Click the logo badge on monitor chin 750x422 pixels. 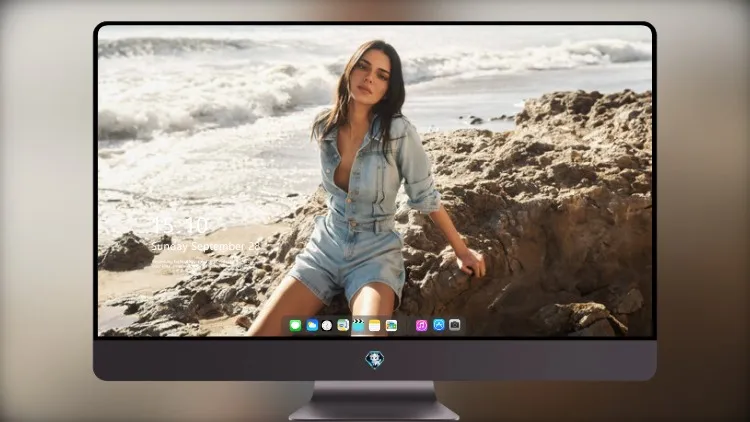[x=375, y=360]
